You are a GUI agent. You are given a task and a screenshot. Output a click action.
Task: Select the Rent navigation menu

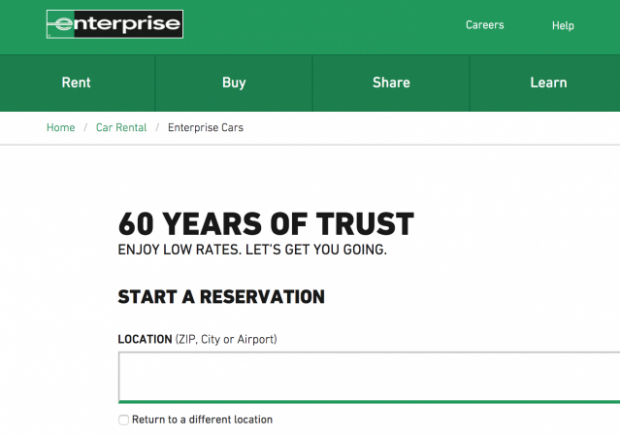[76, 83]
